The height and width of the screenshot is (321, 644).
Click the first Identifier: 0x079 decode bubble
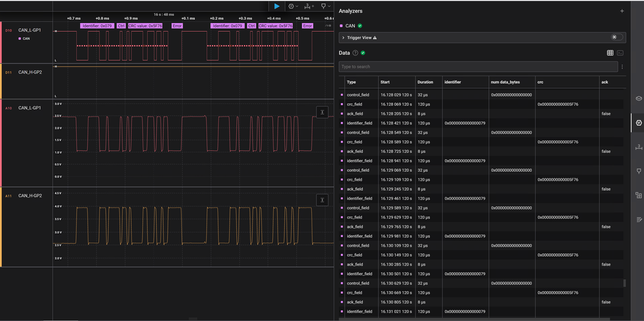[97, 26]
